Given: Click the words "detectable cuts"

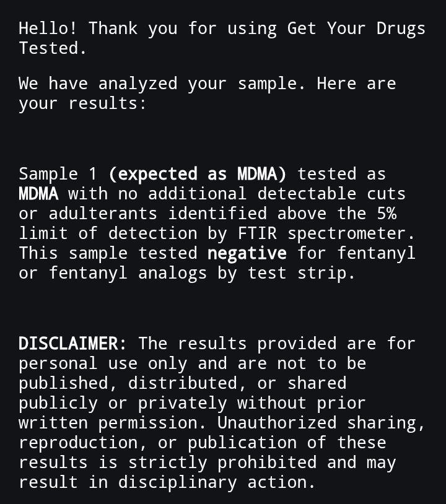Looking at the screenshot, I should tap(331, 194).
